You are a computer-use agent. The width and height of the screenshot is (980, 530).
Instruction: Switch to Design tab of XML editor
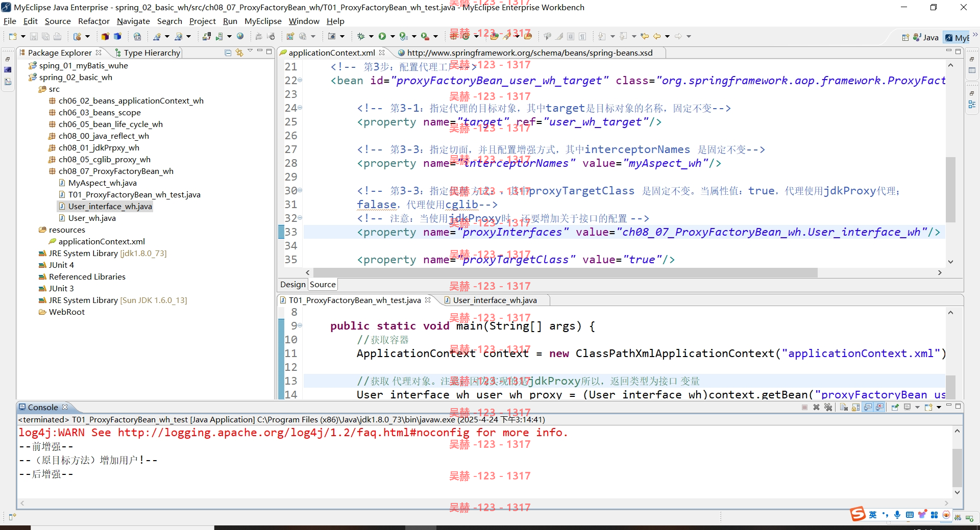(x=293, y=284)
